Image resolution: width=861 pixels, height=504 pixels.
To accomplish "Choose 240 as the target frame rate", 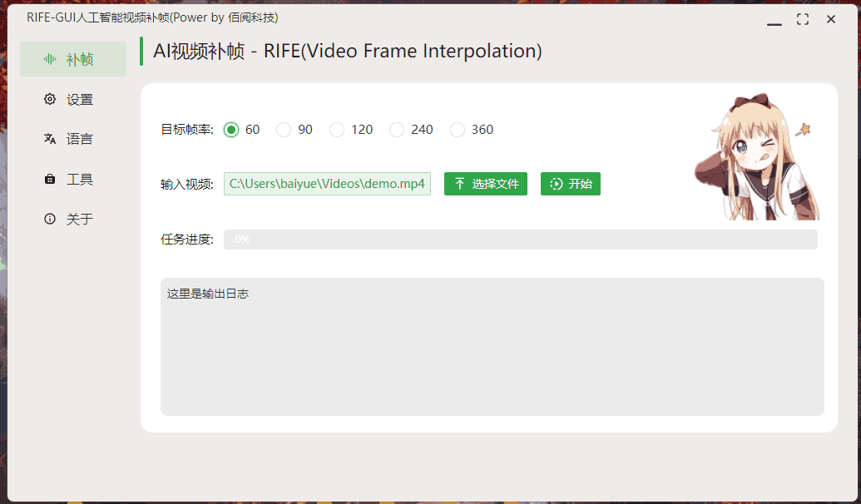I will tap(397, 130).
